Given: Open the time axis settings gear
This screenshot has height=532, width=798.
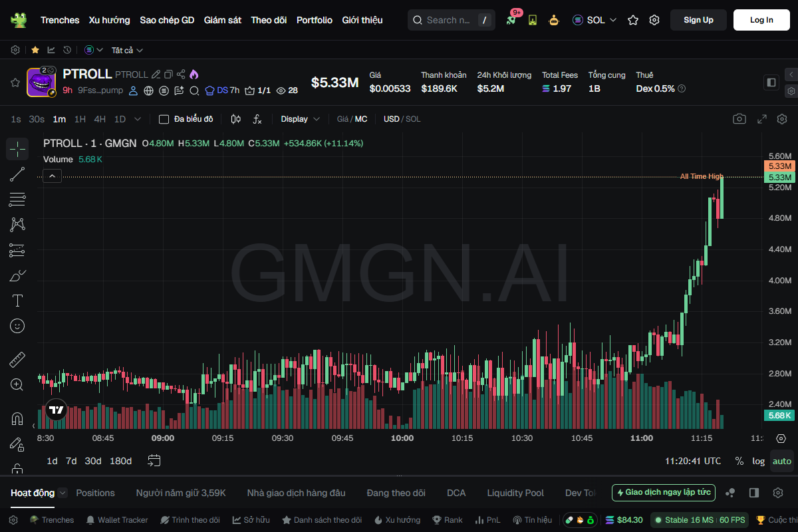Looking at the screenshot, I should [x=781, y=439].
